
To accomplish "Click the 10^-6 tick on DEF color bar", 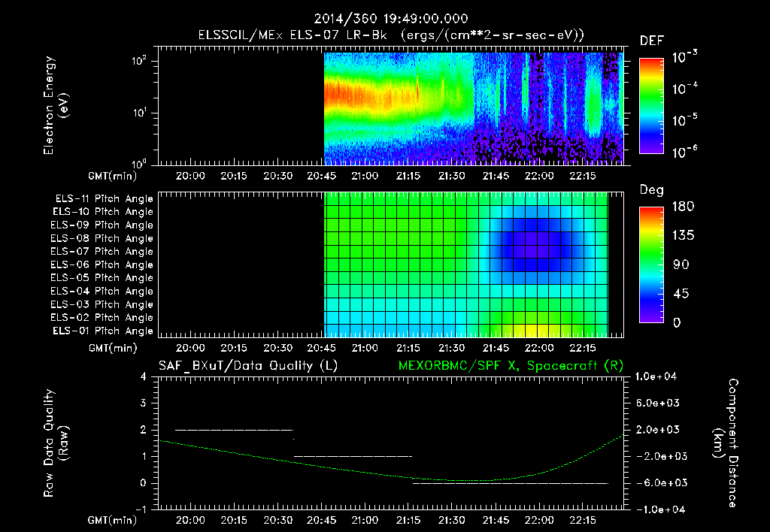I will tap(684, 153).
